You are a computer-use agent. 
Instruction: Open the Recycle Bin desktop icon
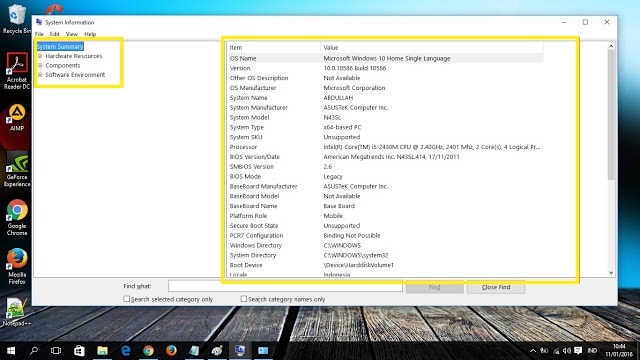tap(16, 19)
